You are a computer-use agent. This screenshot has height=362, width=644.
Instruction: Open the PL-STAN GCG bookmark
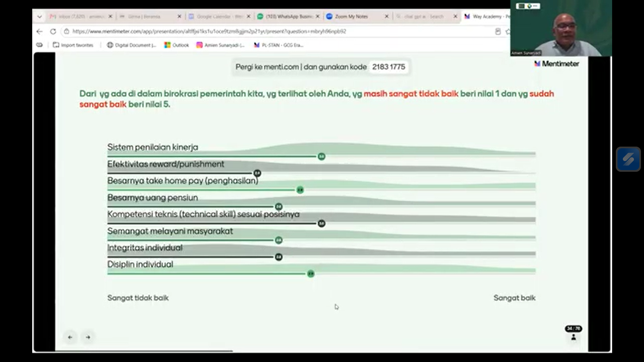click(x=279, y=45)
